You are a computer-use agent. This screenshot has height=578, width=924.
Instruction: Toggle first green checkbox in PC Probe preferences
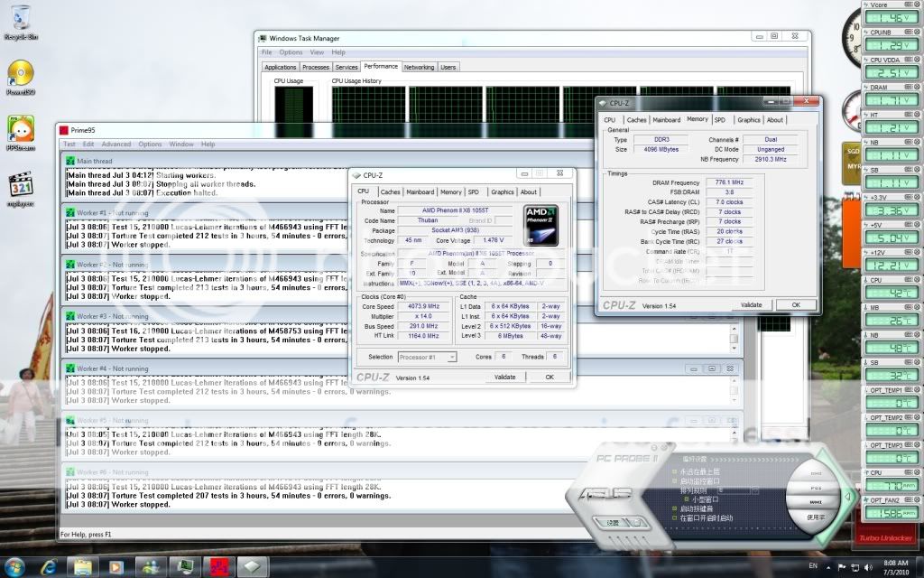(674, 471)
